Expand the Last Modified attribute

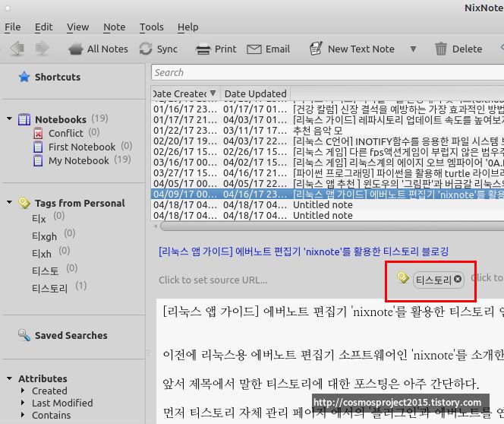23,403
